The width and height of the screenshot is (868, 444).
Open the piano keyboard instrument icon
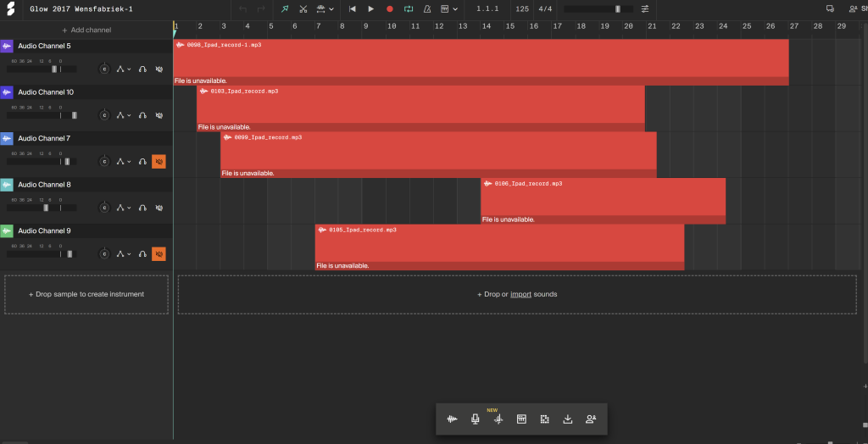(x=521, y=419)
